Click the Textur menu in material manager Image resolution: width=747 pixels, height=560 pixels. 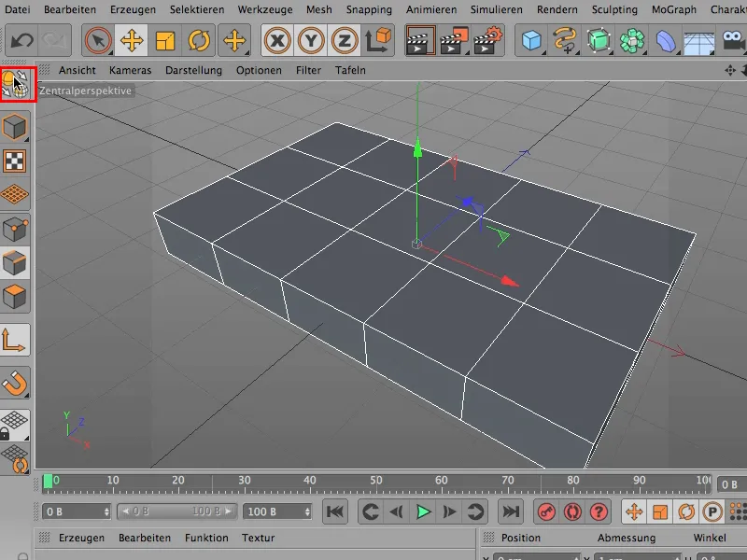[258, 538]
